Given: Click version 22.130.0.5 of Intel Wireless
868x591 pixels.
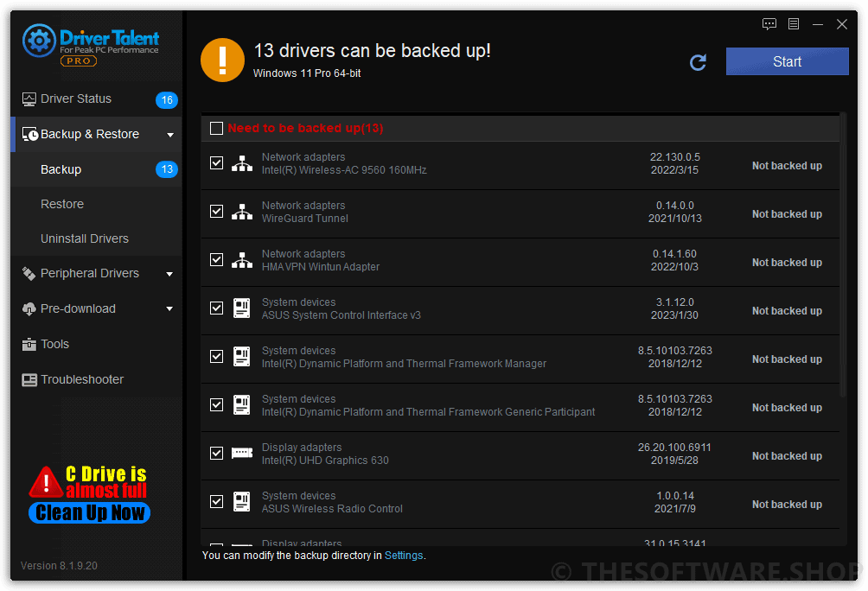Looking at the screenshot, I should (675, 157).
